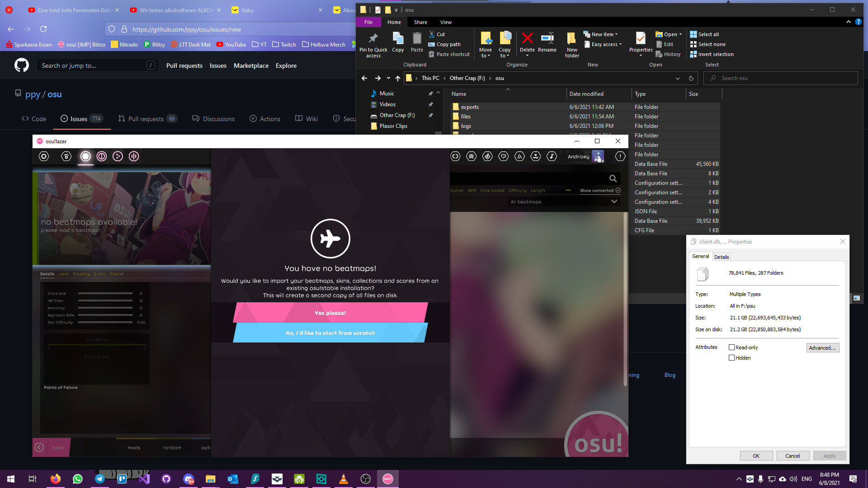Open osu!lazer settings gear icon

click(x=44, y=156)
